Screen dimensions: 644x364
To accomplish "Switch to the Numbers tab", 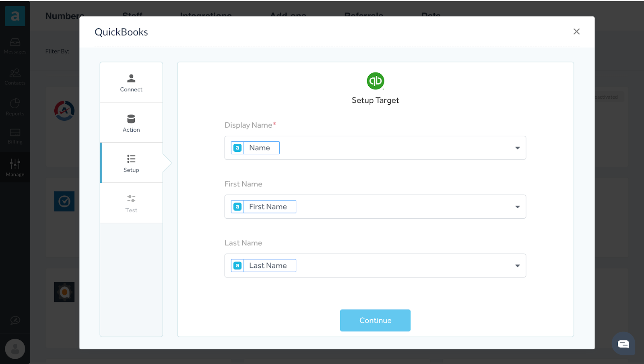I will coord(65,16).
